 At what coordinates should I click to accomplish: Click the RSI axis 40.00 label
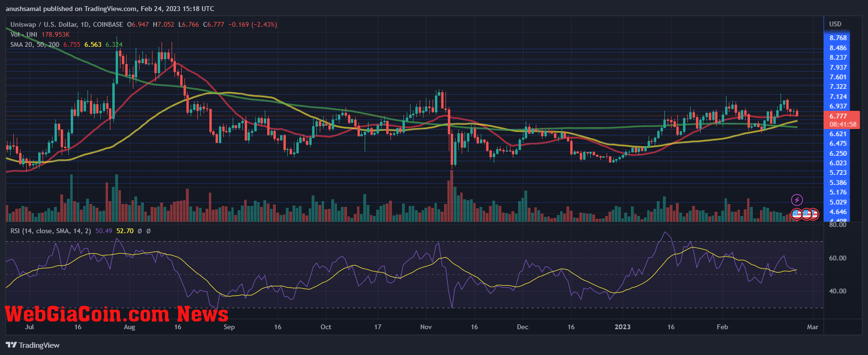pos(837,291)
